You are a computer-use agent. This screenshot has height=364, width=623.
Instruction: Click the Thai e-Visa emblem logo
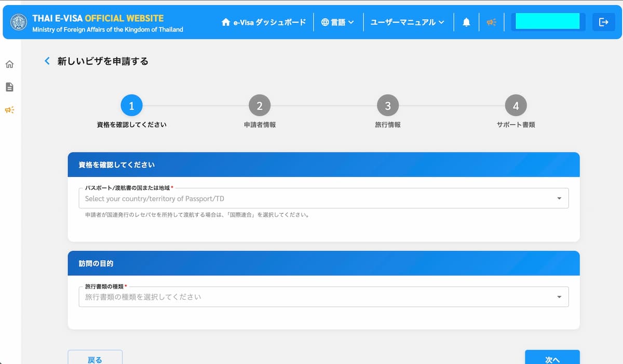19,23
